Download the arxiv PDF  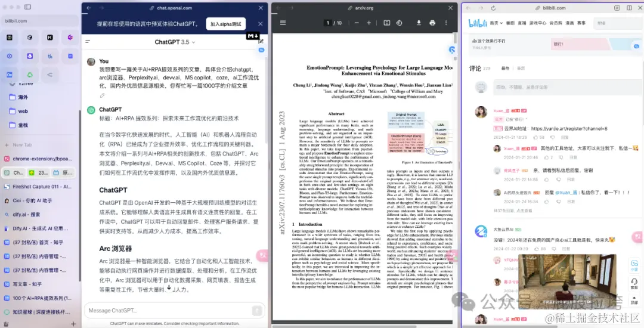419,23
